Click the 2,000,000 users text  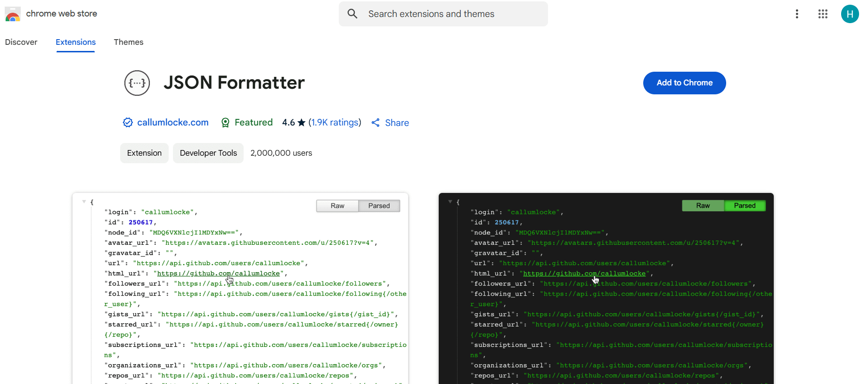(x=281, y=153)
